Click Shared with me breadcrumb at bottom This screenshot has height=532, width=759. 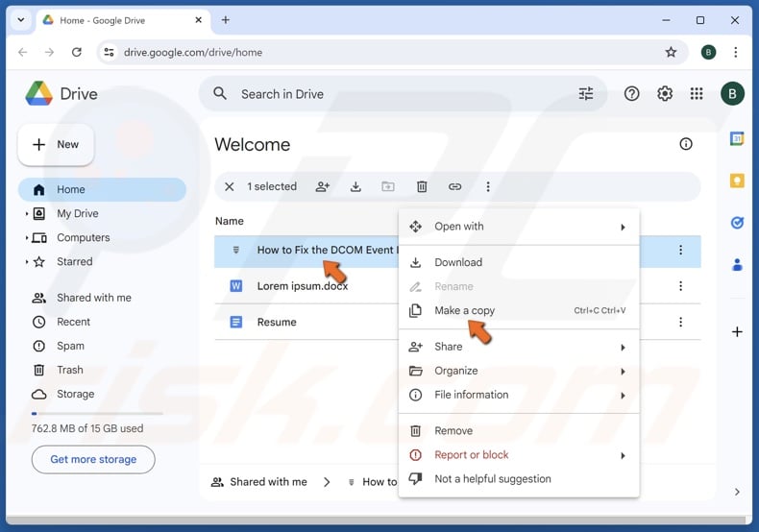[x=259, y=482]
